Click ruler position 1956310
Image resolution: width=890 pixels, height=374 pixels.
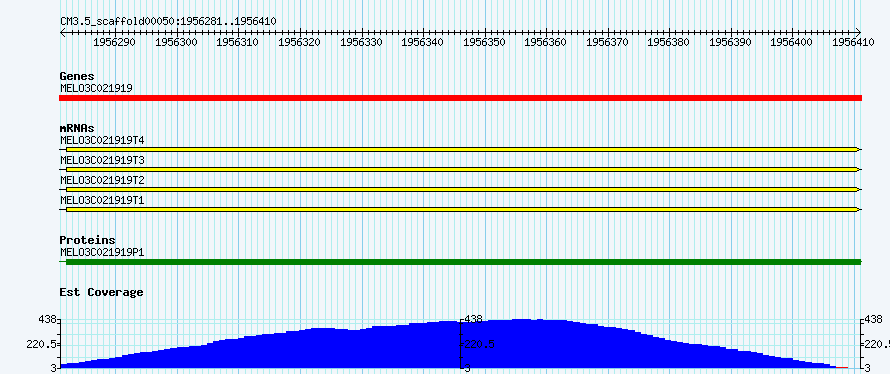coord(237,42)
